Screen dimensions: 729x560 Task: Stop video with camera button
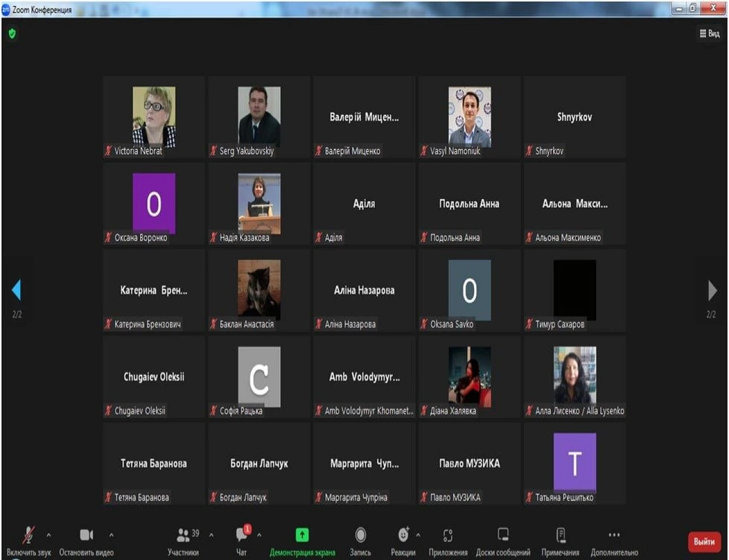click(x=86, y=535)
